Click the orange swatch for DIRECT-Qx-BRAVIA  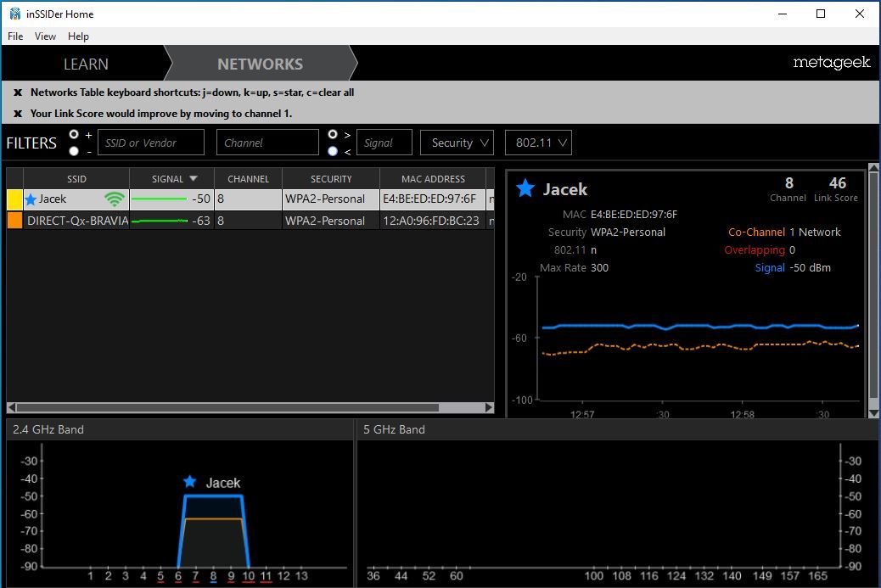pyautogui.click(x=14, y=220)
